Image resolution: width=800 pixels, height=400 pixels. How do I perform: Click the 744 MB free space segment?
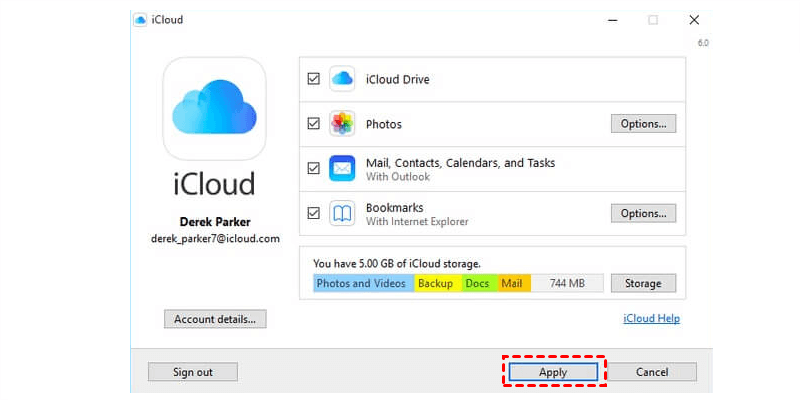click(x=567, y=283)
